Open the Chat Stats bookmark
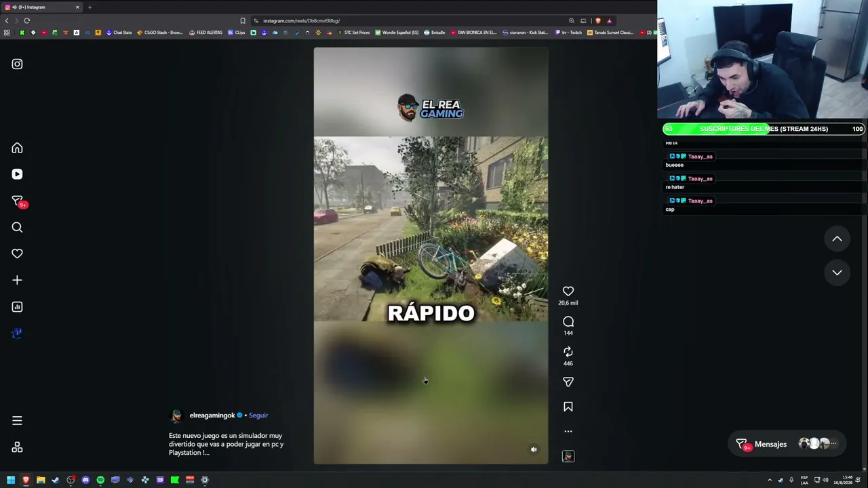 pos(119,33)
